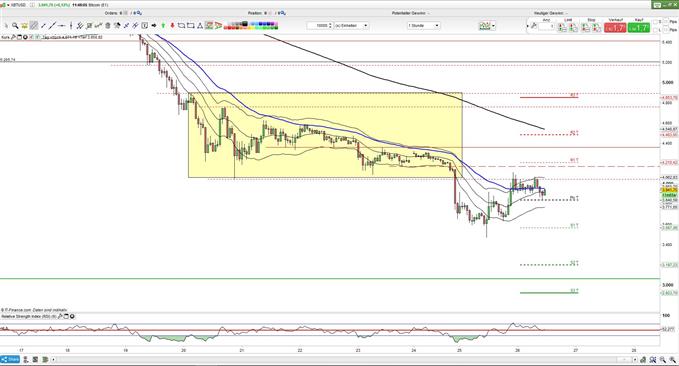Toggle checkbox beside Kurs indicator label

click(x=31, y=37)
